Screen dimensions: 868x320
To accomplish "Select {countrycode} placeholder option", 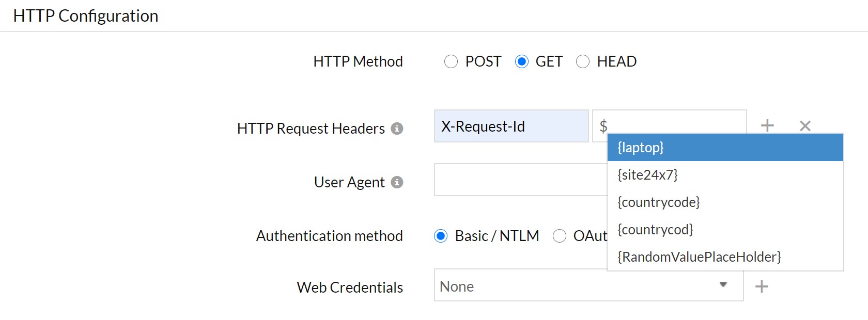I will [725, 202].
